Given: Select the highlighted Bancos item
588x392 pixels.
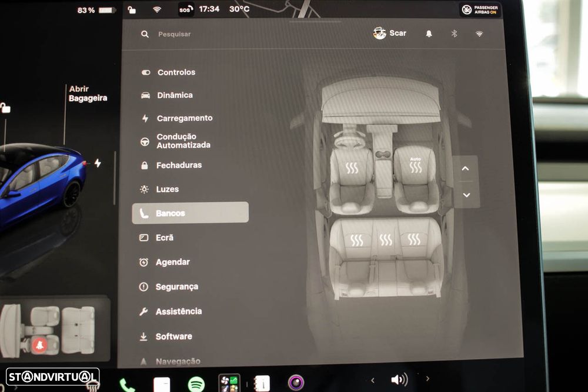Looking at the screenshot, I should pyautogui.click(x=190, y=213).
